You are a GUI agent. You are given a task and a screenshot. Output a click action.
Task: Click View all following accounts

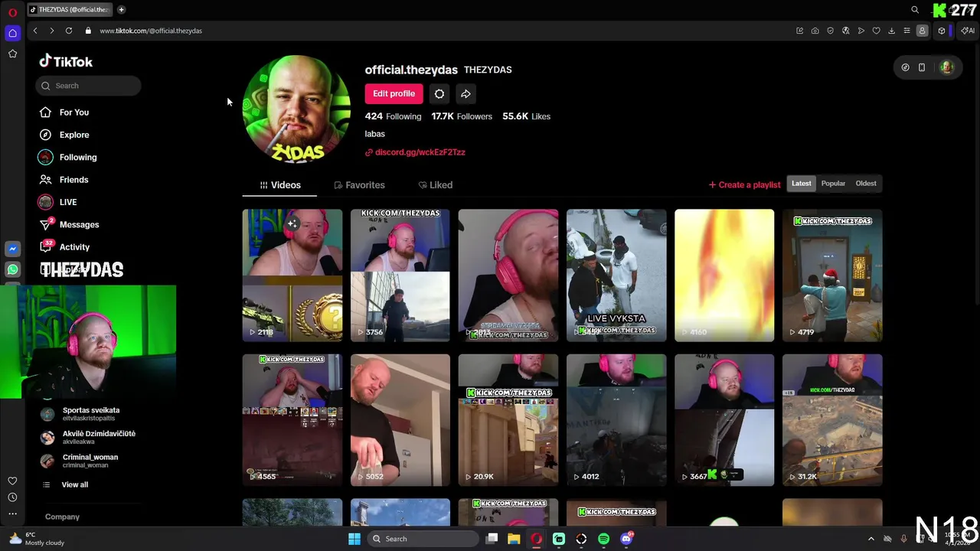[74, 485]
